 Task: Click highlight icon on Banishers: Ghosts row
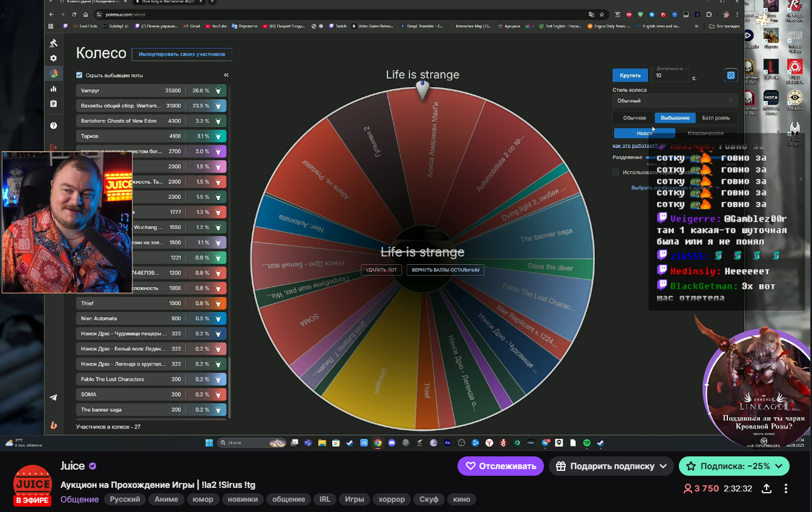tap(218, 121)
